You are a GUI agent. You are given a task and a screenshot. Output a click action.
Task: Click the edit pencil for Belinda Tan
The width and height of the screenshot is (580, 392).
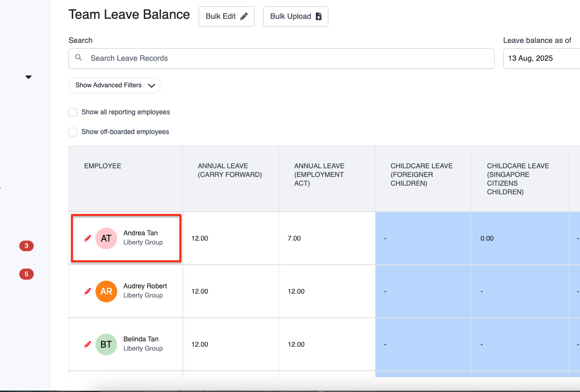point(88,344)
